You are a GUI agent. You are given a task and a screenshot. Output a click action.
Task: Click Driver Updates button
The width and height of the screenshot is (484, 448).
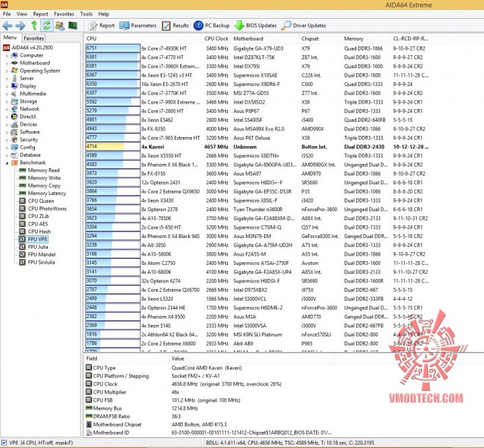click(303, 26)
